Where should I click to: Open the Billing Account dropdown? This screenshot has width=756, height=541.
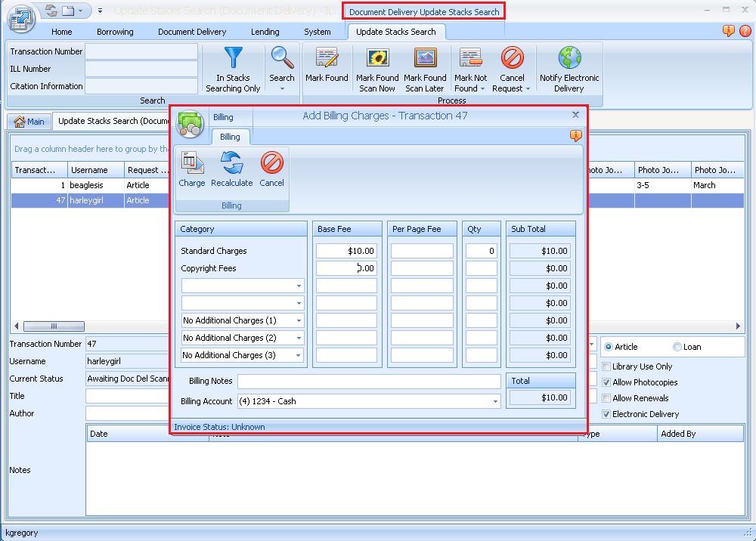point(494,401)
